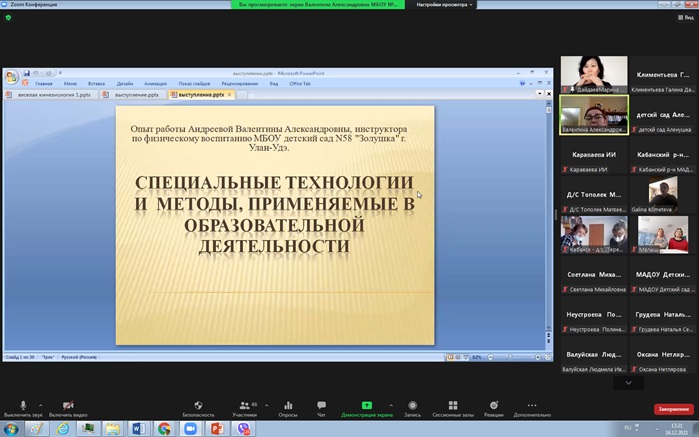
Task: Open the Вставка ribbon tab in PowerPoint
Action: [96, 84]
